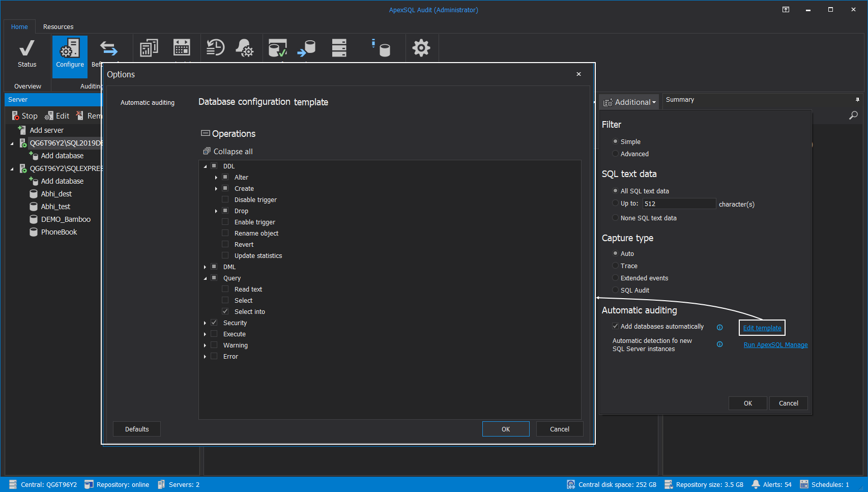Click the server stack icon in ribbon

[x=339, y=48]
